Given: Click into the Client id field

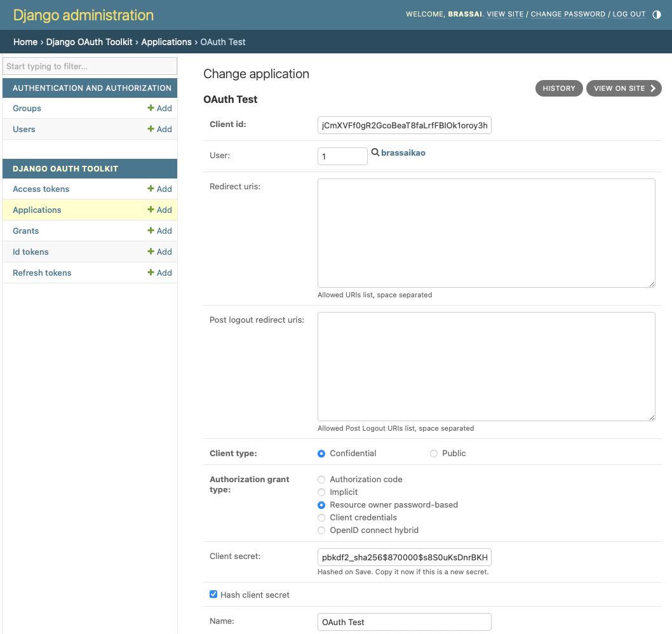Looking at the screenshot, I should tap(404, 125).
